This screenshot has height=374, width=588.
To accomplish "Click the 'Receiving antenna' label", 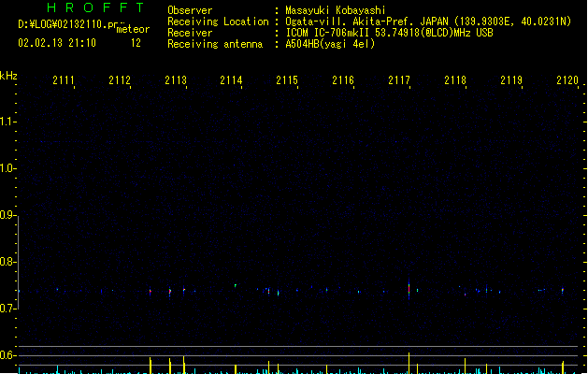I will (215, 44).
